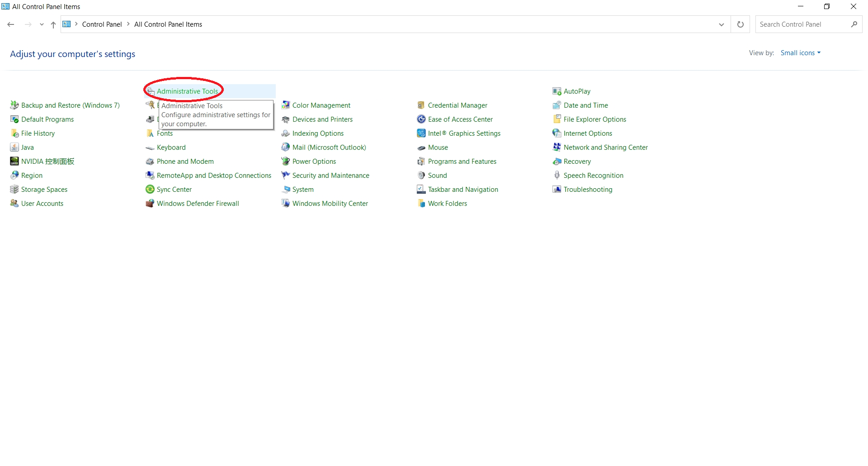Viewport: 868px width, 466px height.
Task: Refresh the Control Panel view
Action: click(x=741, y=24)
